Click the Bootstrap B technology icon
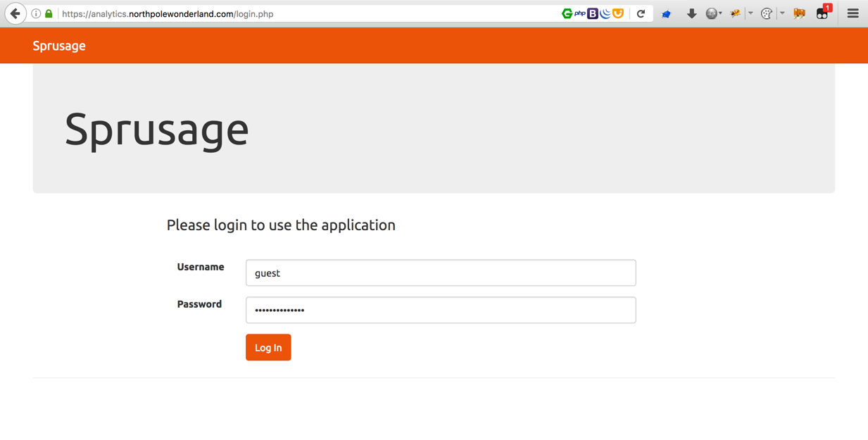 593,13
